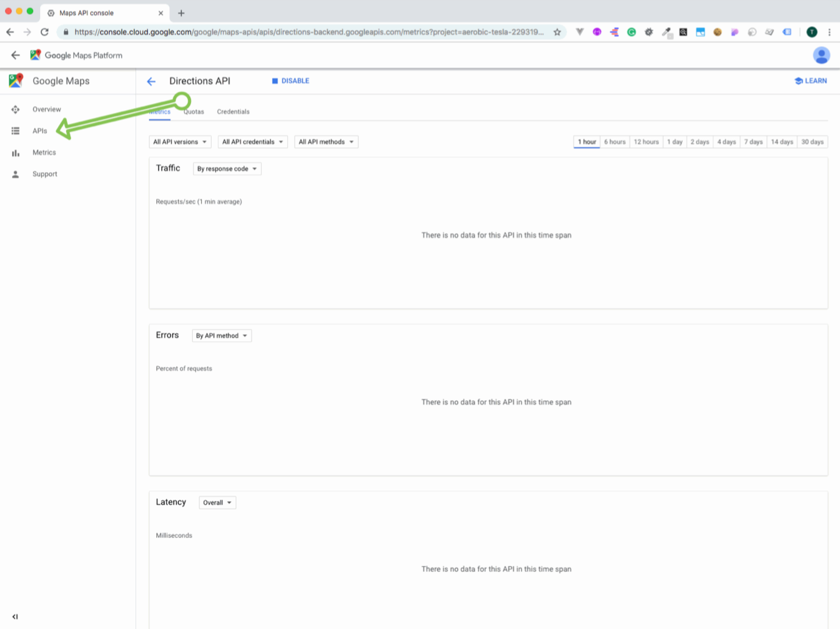This screenshot has width=840, height=629.
Task: Click the Errors section title
Action: coord(167,335)
